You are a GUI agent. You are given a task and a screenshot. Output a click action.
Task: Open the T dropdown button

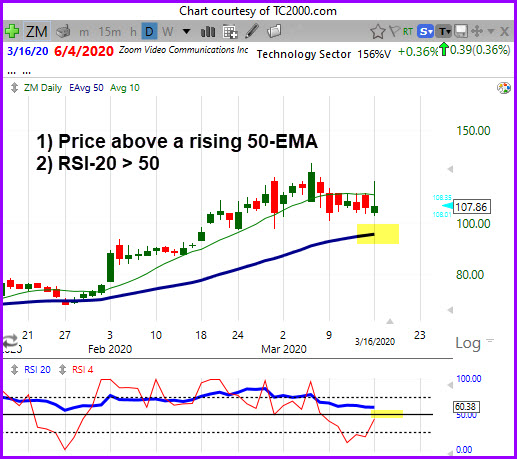pyautogui.click(x=444, y=32)
